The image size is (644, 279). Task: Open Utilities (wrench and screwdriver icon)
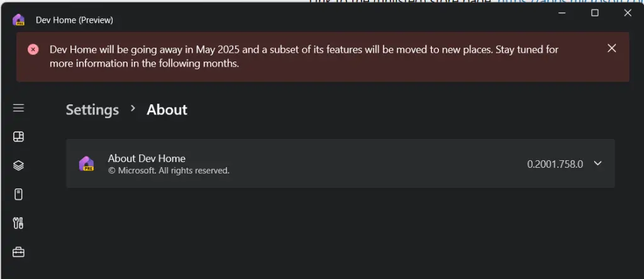point(18,223)
